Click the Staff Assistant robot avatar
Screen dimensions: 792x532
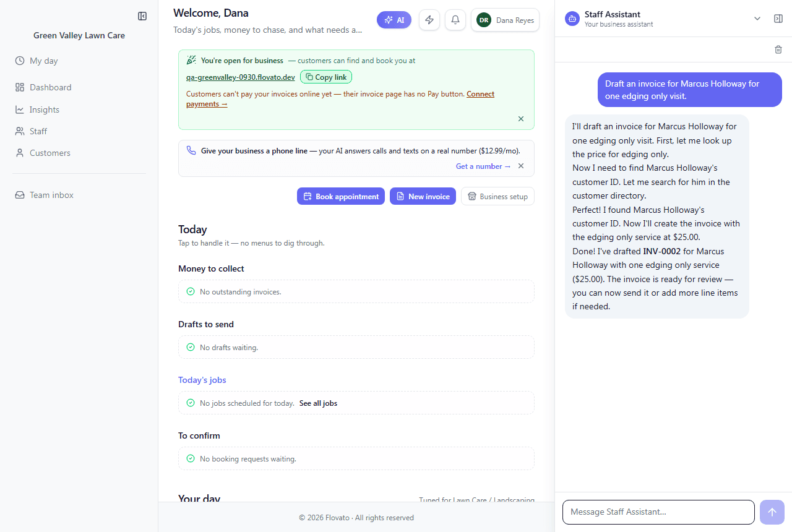[x=572, y=19]
